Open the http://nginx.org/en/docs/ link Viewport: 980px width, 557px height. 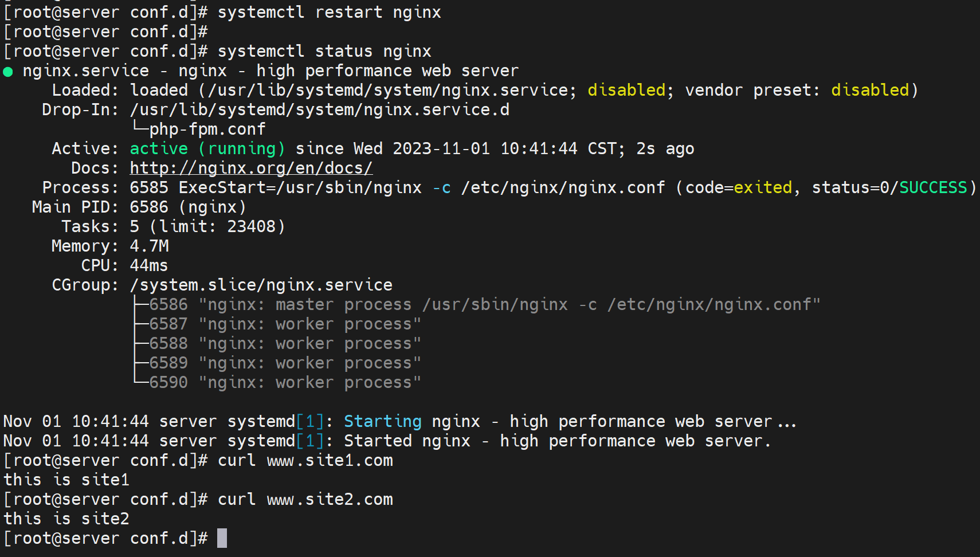click(251, 168)
